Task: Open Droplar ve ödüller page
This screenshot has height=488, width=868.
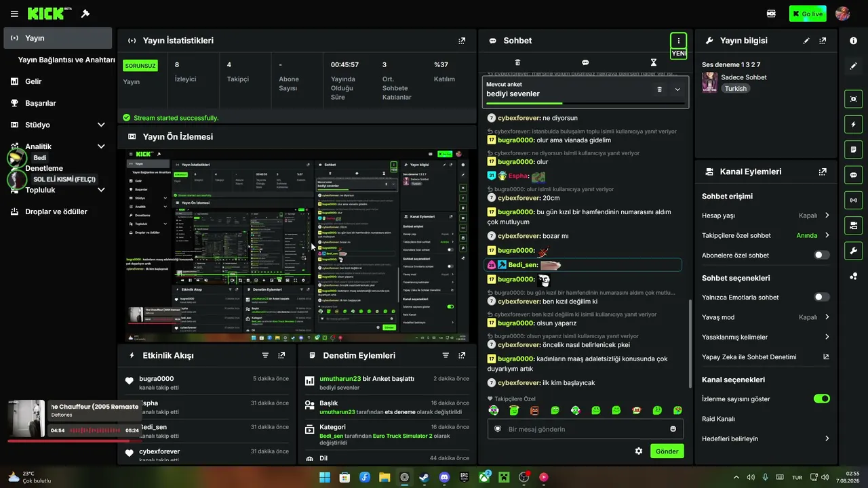Action: tap(58, 211)
